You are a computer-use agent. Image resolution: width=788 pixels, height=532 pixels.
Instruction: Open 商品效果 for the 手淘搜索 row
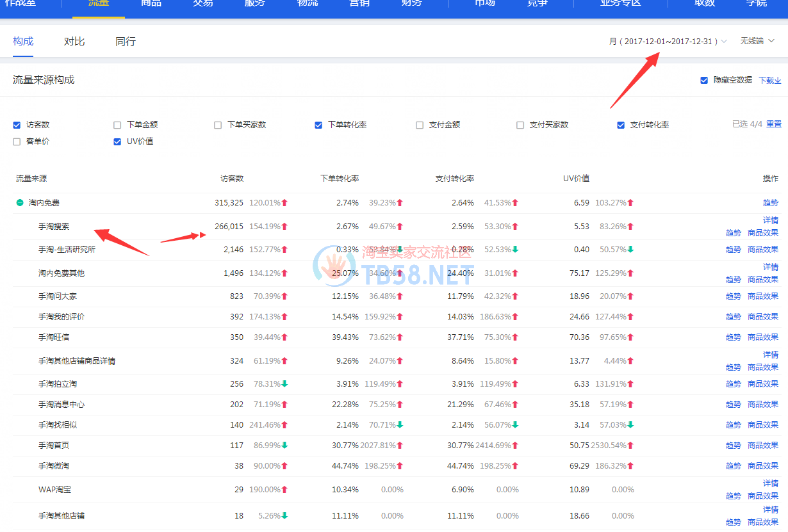pyautogui.click(x=763, y=233)
